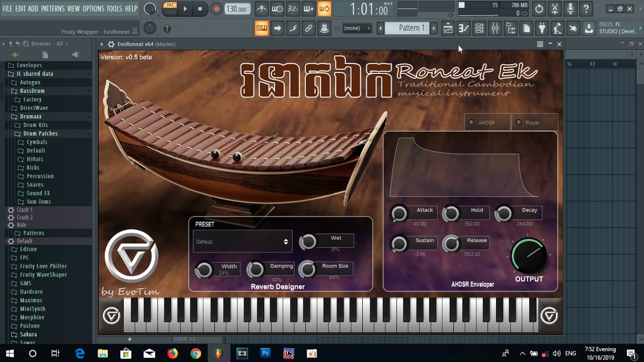644x362 pixels.
Task: Click the Release knob
Action: [x=451, y=244]
